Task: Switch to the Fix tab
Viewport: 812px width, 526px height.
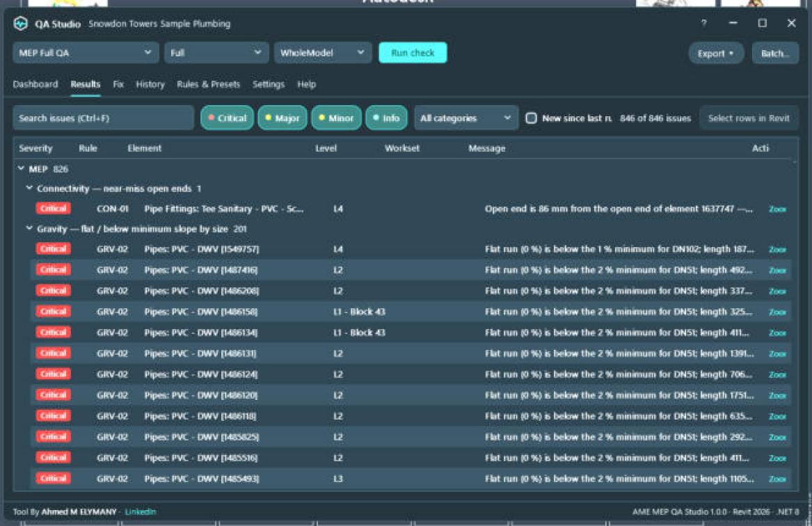Action: [118, 84]
